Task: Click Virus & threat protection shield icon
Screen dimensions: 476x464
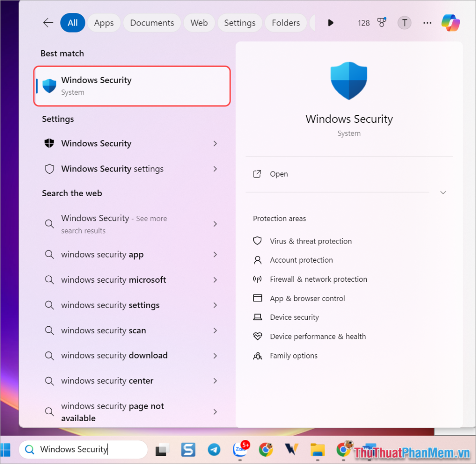Action: point(258,241)
